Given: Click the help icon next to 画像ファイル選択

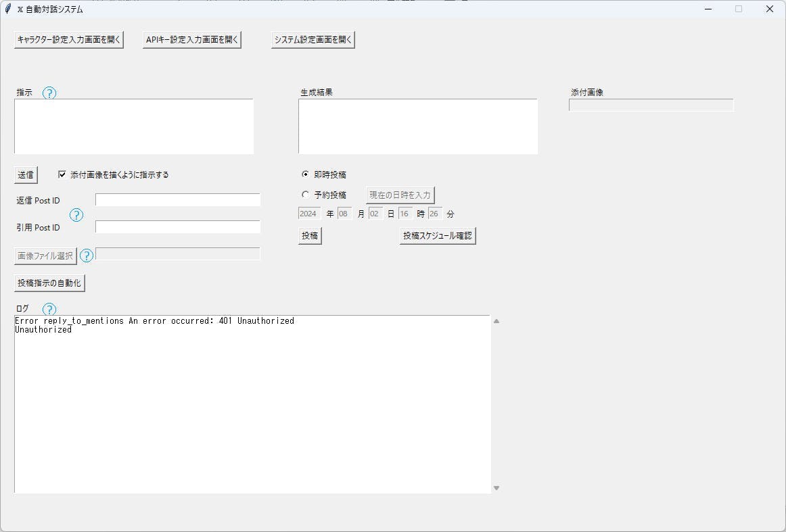Looking at the screenshot, I should click(87, 256).
